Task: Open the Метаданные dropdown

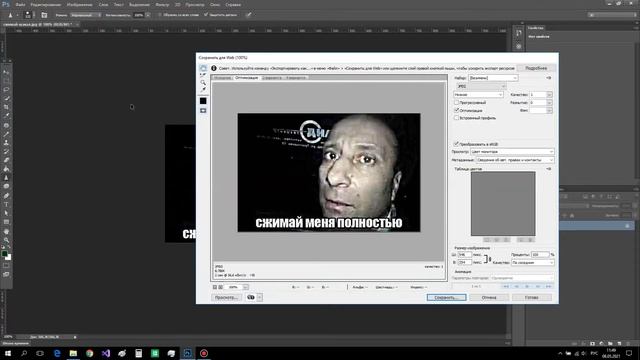Action: (x=515, y=160)
